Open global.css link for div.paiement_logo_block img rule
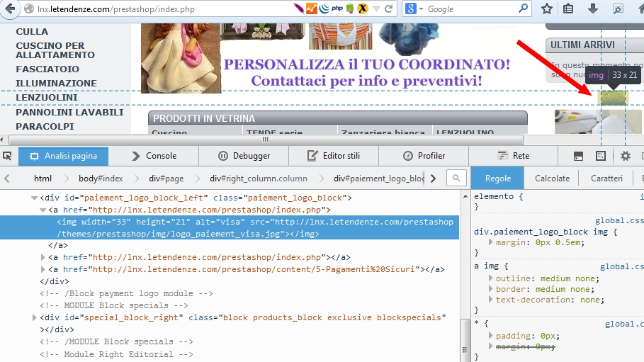 coord(619,220)
